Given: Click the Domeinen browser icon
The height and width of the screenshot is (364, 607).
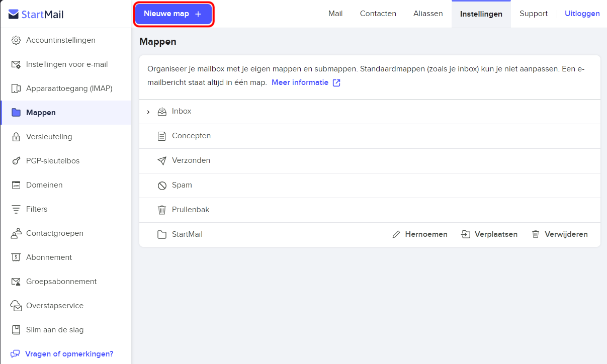Looking at the screenshot, I should (16, 185).
